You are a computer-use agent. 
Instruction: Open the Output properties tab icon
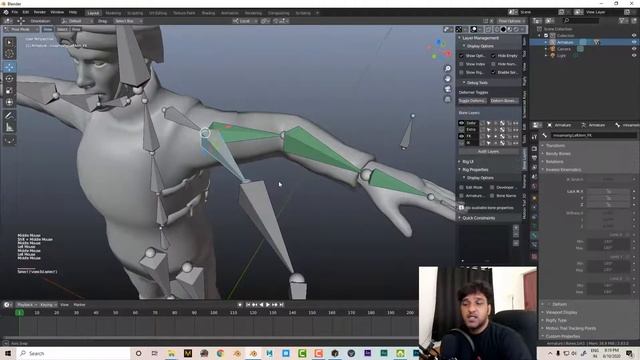pyautogui.click(x=534, y=158)
